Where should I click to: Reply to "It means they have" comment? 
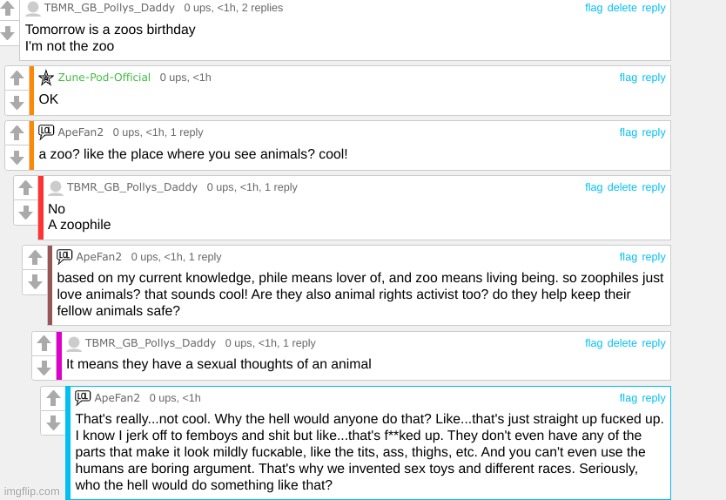654,343
